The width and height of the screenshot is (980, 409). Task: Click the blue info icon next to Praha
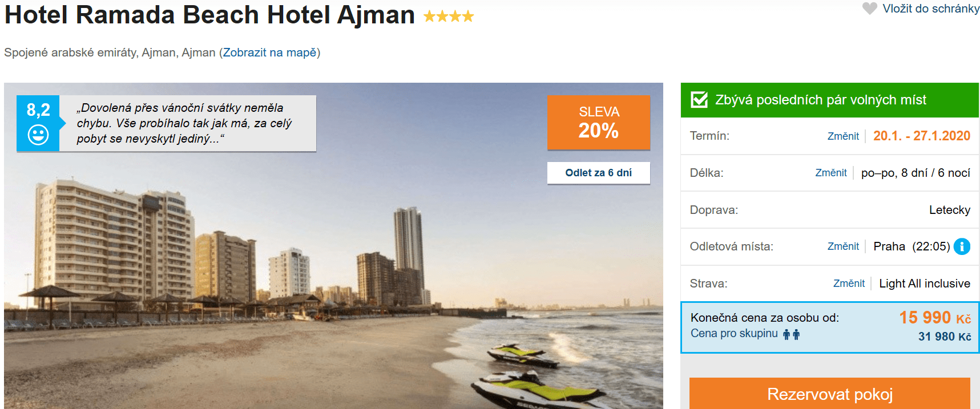click(962, 246)
